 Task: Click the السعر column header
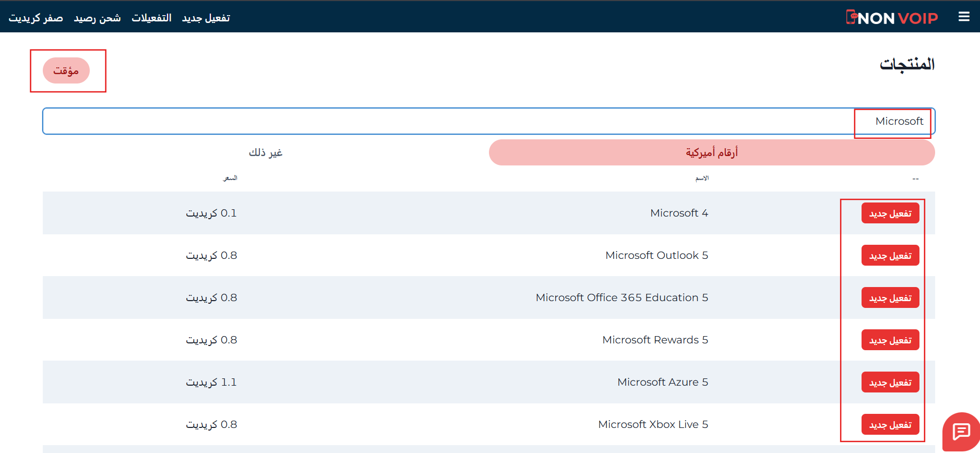click(x=230, y=178)
